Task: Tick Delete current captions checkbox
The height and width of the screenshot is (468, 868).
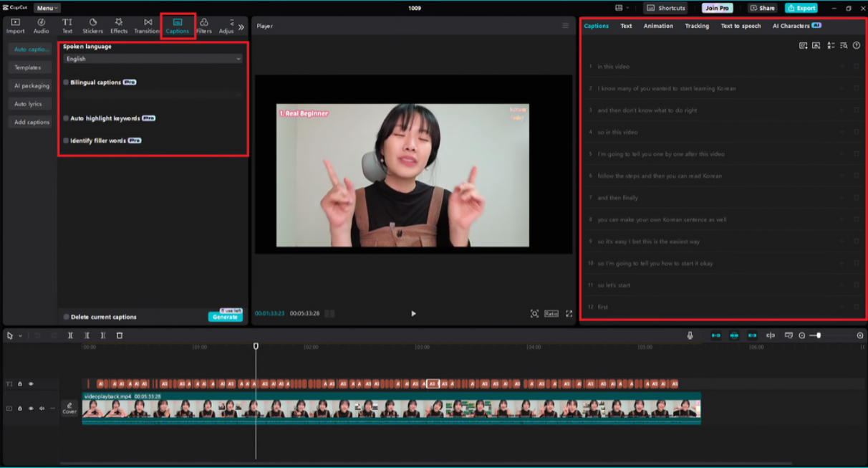Action: click(x=66, y=317)
